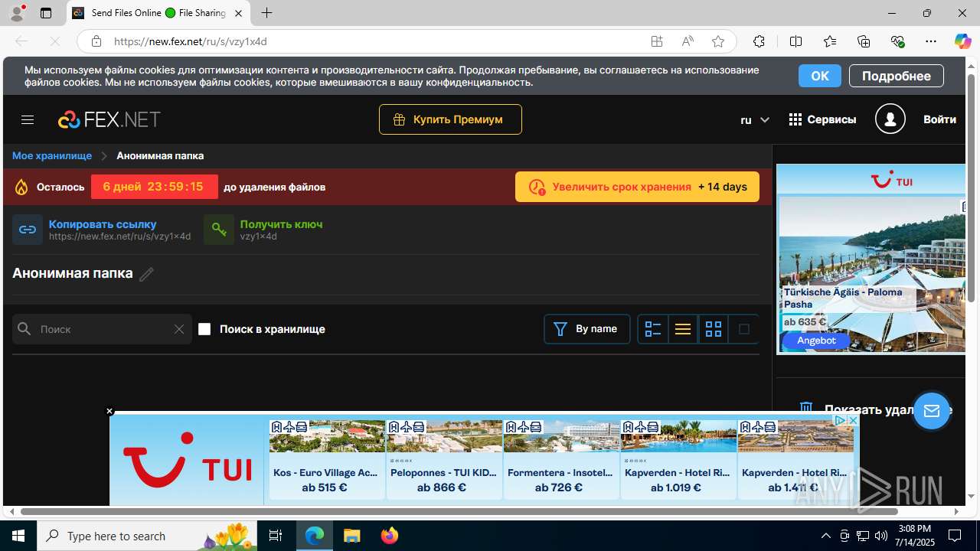Enable 'Поиск в хранилище' checkbox

click(204, 329)
